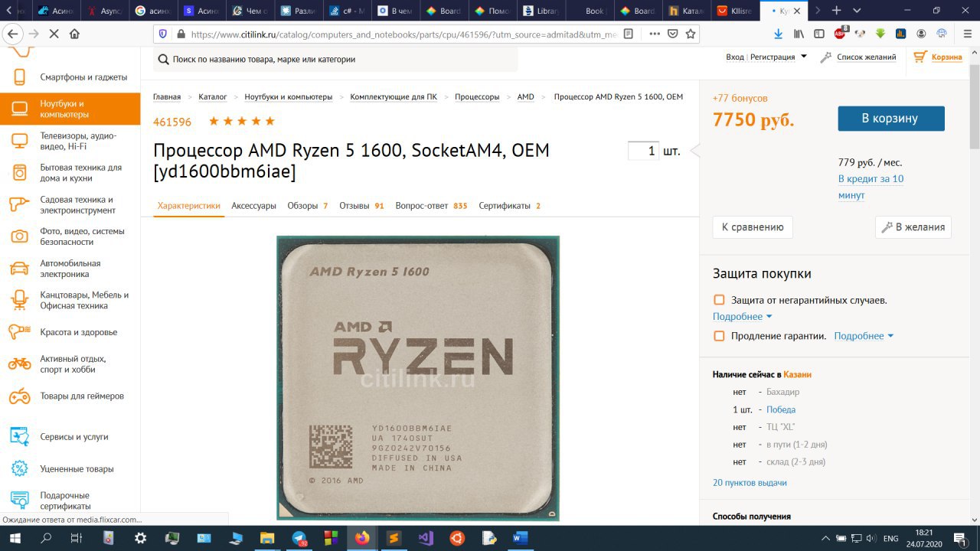The height and width of the screenshot is (551, 980).
Task: Enable Защита от негарантийных случаев checkbox
Action: click(719, 300)
